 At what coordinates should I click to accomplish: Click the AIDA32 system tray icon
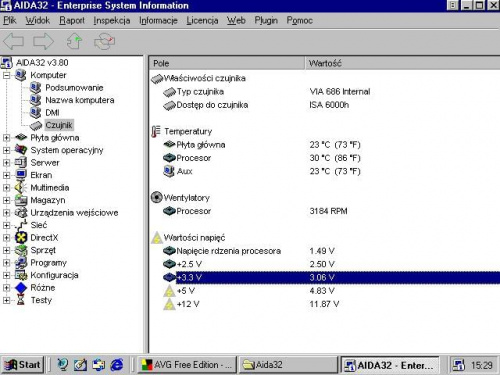click(458, 365)
